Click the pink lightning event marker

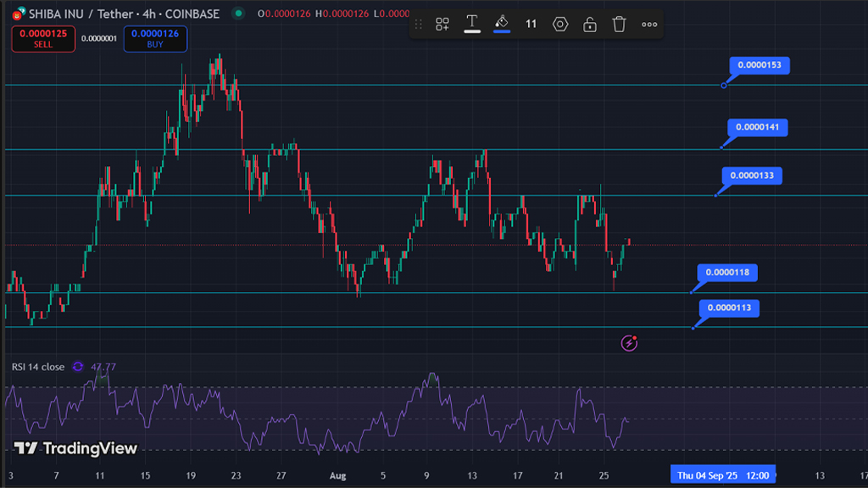[629, 343]
